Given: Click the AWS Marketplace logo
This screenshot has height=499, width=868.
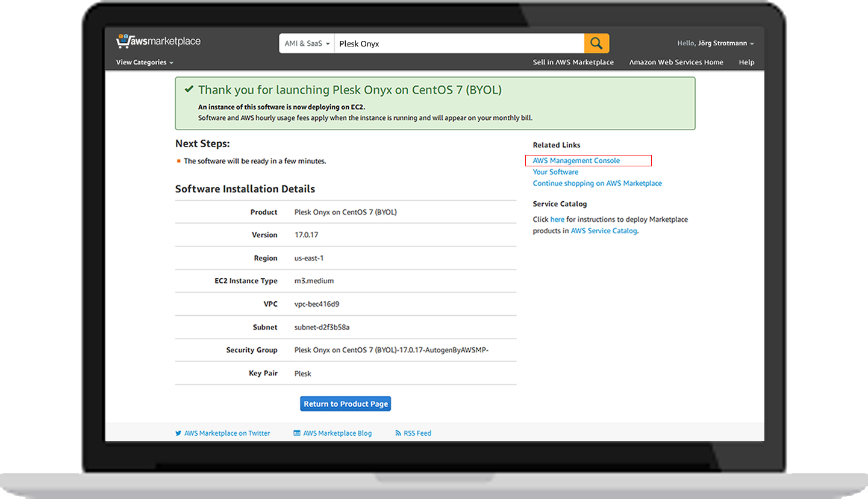Looking at the screenshot, I should 158,41.
